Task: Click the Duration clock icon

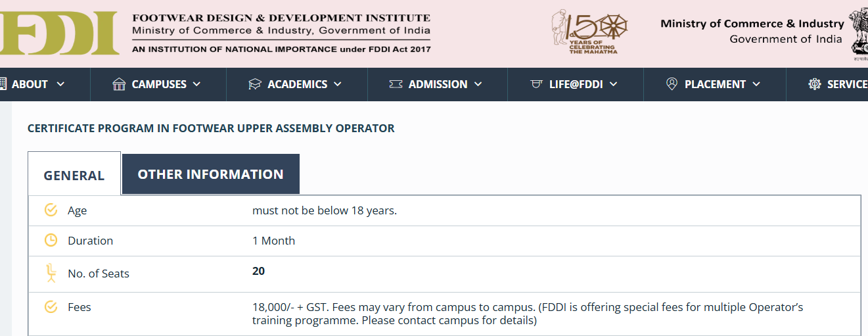Action: point(51,240)
